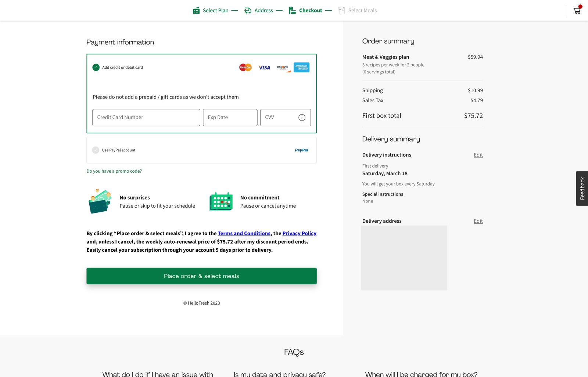Edit the delivery instructions
Viewport: 588px width, 377px height.
(478, 155)
